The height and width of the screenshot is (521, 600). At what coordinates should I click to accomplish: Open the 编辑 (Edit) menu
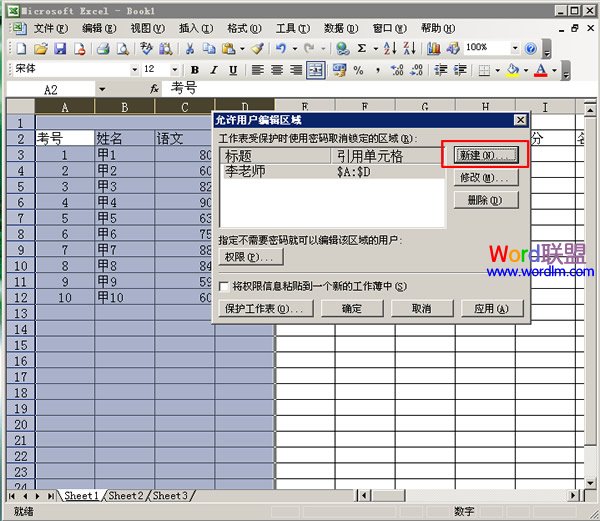pyautogui.click(x=99, y=28)
